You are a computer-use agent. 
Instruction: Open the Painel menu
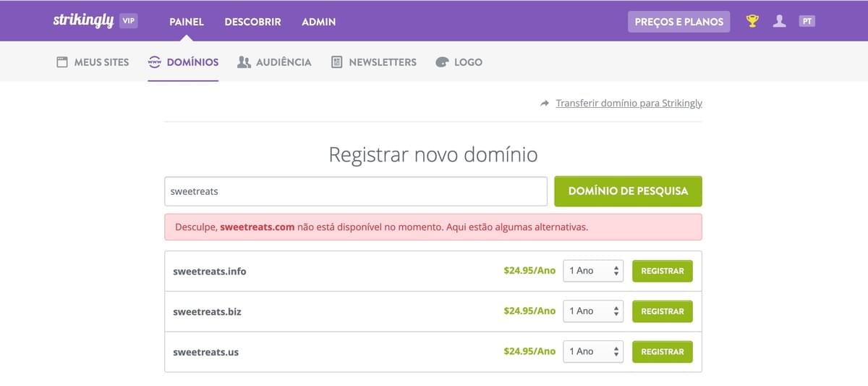(187, 22)
